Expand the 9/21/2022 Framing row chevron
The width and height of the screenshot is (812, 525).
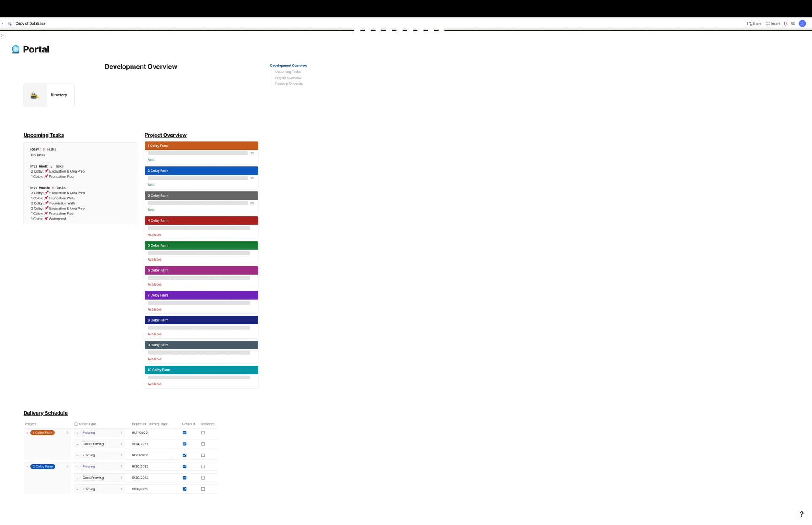[77, 456]
